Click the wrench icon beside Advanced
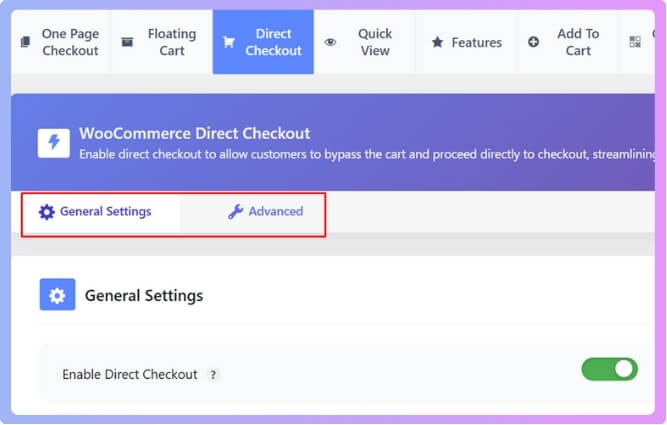Screen dimensions: 667x425 click(236, 211)
